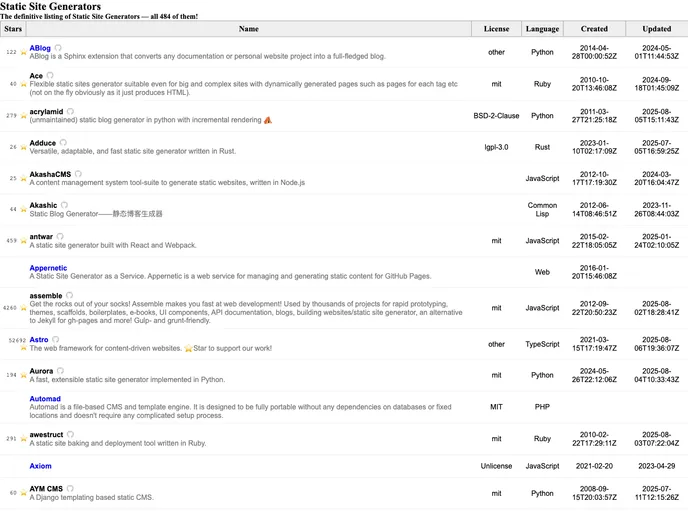
Task: Open the GitHub icon next to AYM CMS
Action: (70, 488)
